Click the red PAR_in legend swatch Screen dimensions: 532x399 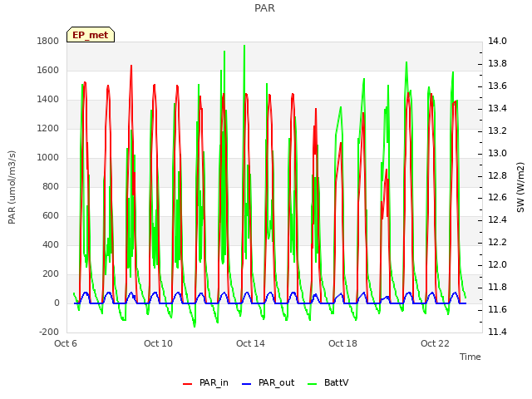pos(188,384)
